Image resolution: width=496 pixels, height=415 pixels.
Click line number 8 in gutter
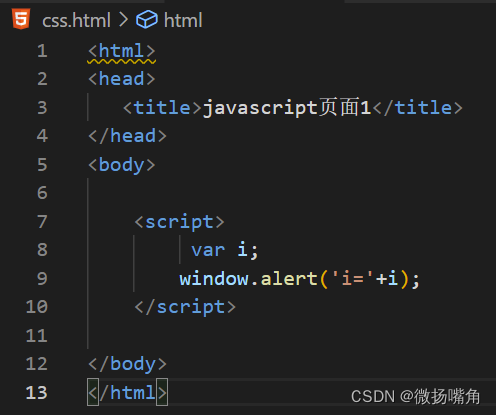pyautogui.click(x=42, y=250)
